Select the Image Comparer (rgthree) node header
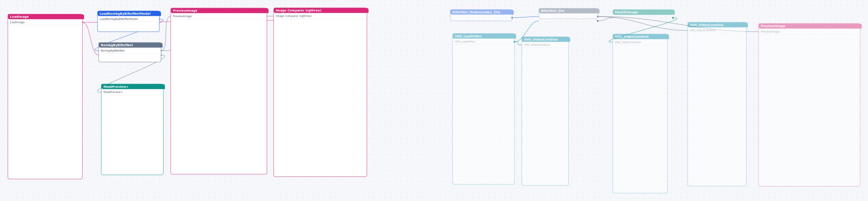This screenshot has height=201, width=868. click(x=321, y=10)
